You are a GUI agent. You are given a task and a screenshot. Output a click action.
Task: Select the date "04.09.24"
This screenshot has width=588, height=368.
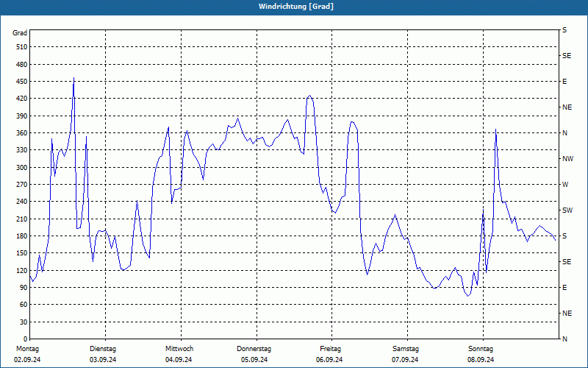(179, 360)
